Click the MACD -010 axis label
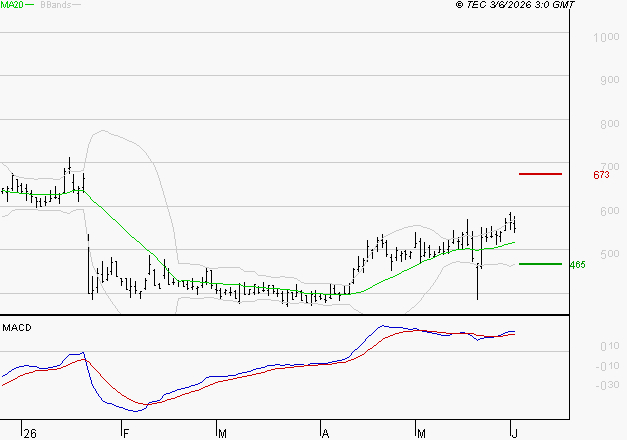The width and height of the screenshot is (627, 440). click(x=607, y=366)
